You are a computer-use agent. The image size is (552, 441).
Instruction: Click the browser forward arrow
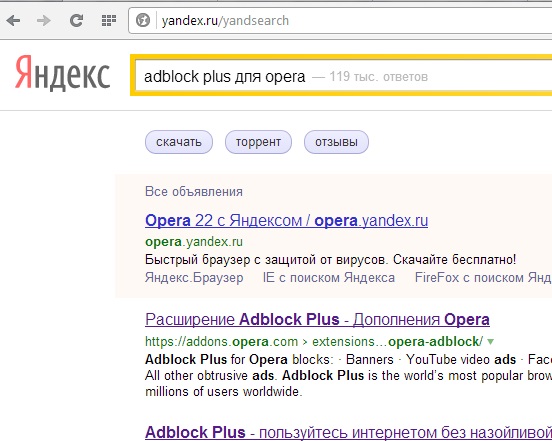(44, 20)
